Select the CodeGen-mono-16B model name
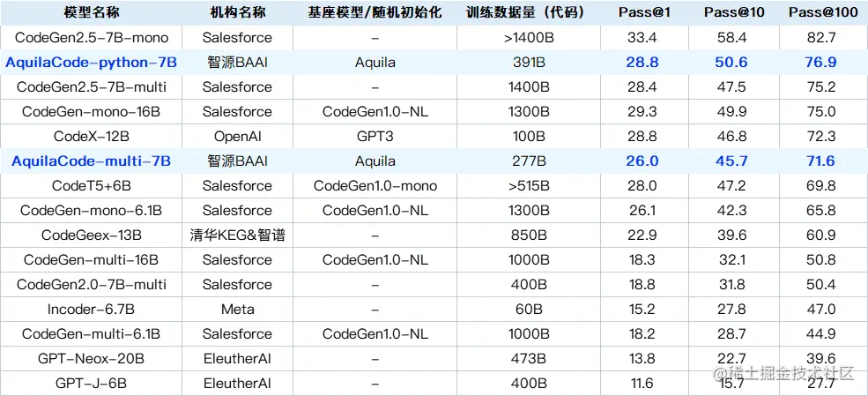 point(92,112)
